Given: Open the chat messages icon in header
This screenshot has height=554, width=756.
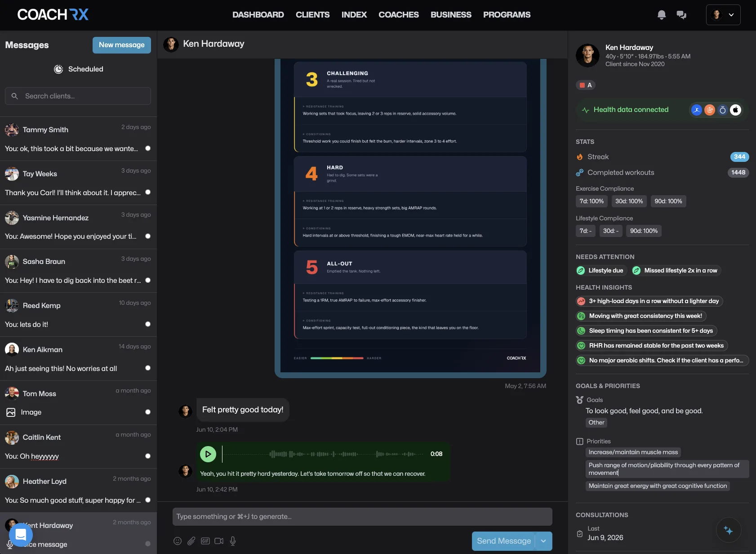Looking at the screenshot, I should pos(681,15).
